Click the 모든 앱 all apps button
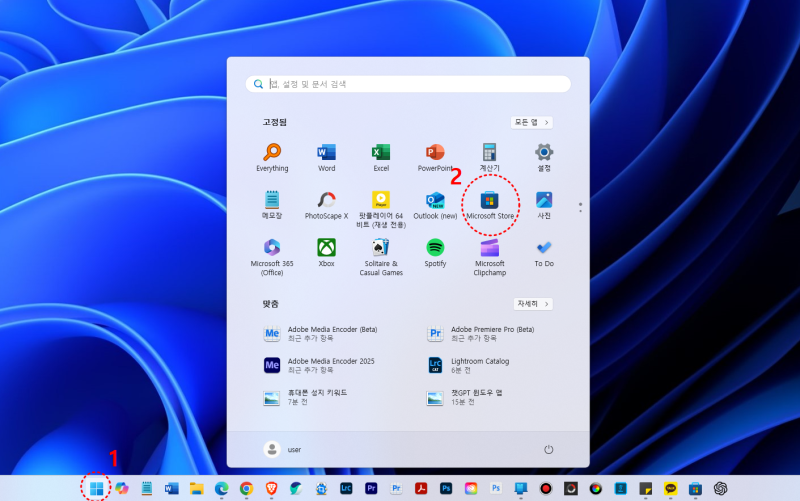Image resolution: width=800 pixels, height=501 pixels. (532, 122)
